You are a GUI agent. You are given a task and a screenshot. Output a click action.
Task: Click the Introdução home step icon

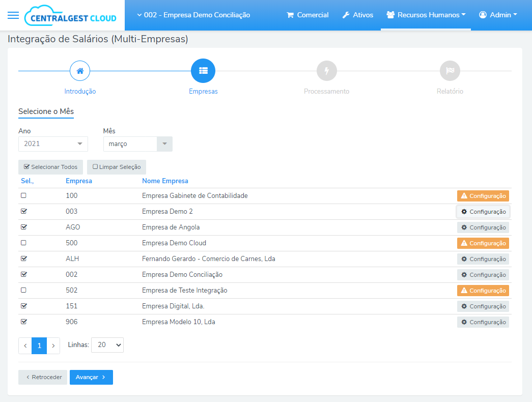point(80,71)
